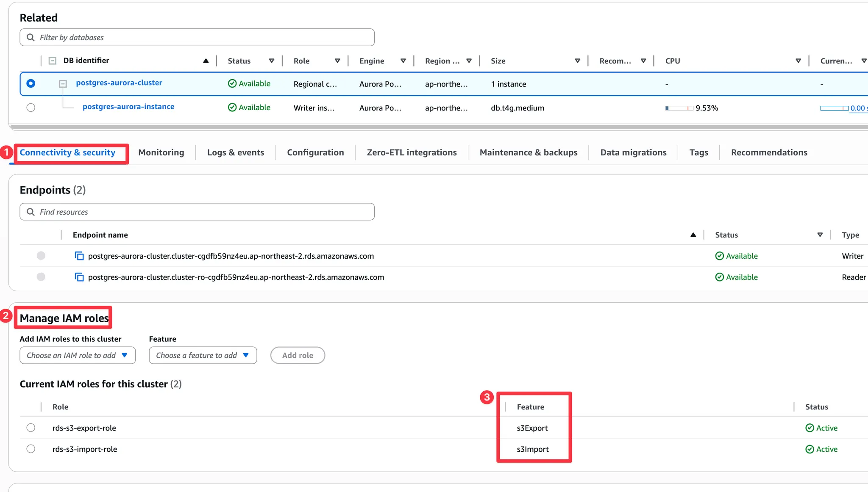Open Choose a feature to add dropdown

tap(203, 355)
